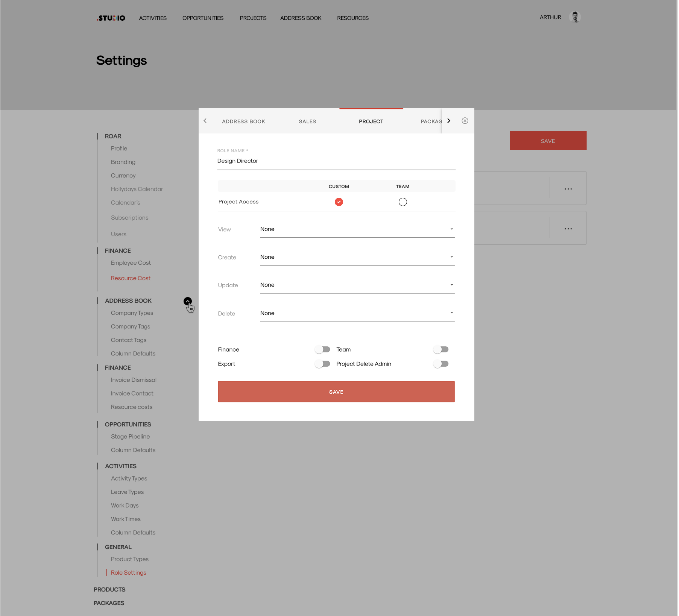Select Team radio for Project Access
Screen dimensions: 679x616
click(403, 202)
